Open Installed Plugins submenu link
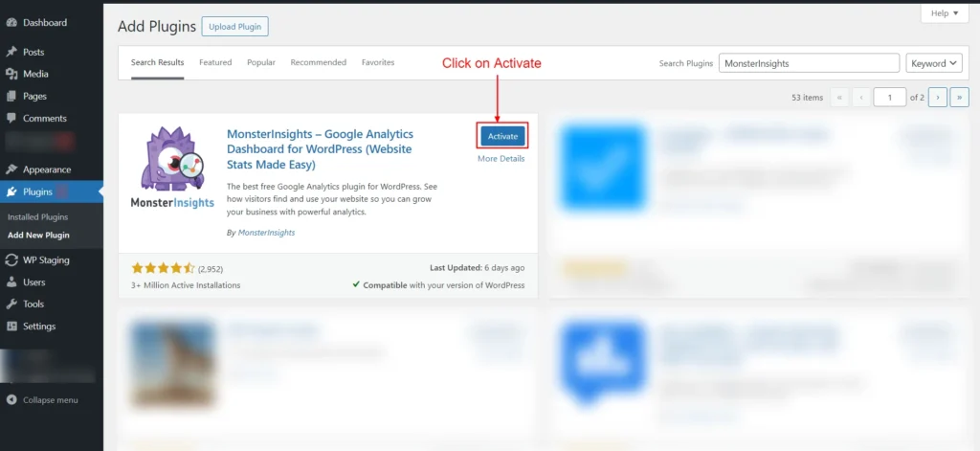Image resolution: width=980 pixels, height=451 pixels. click(x=38, y=217)
